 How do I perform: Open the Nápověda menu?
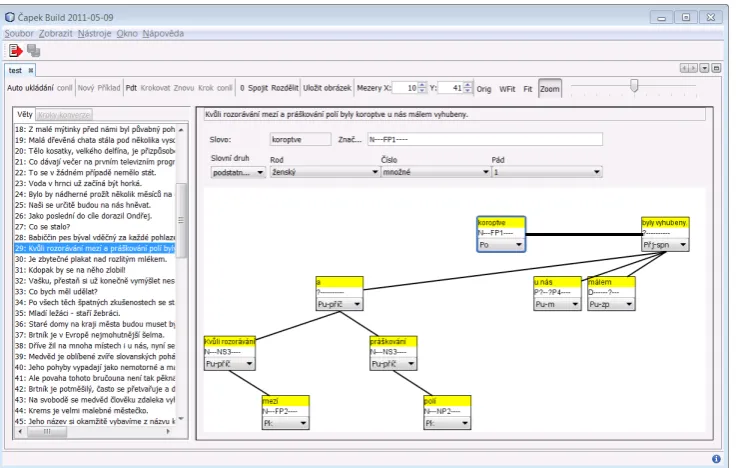163,33
